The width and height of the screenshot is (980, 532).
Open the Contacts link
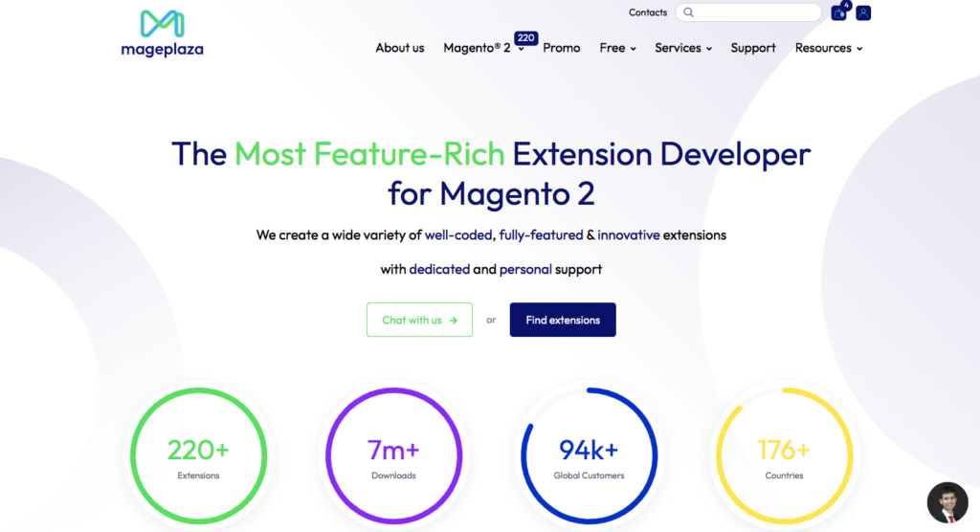click(648, 12)
